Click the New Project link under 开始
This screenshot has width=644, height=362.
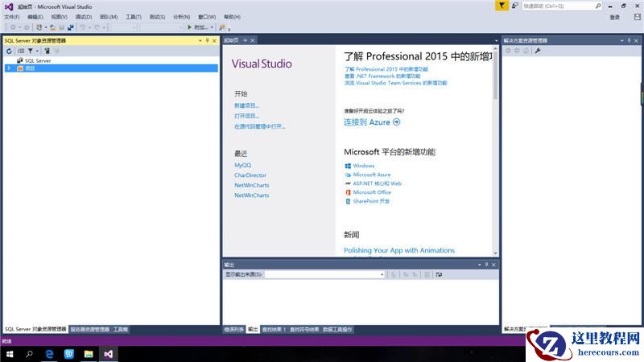click(246, 105)
